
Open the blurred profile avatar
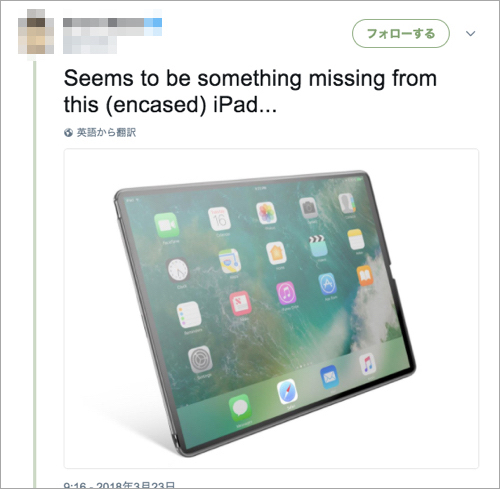pyautogui.click(x=36, y=32)
